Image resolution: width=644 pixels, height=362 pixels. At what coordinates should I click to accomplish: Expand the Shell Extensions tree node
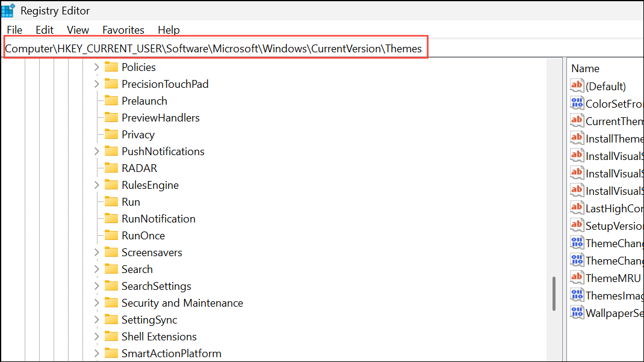click(97, 337)
